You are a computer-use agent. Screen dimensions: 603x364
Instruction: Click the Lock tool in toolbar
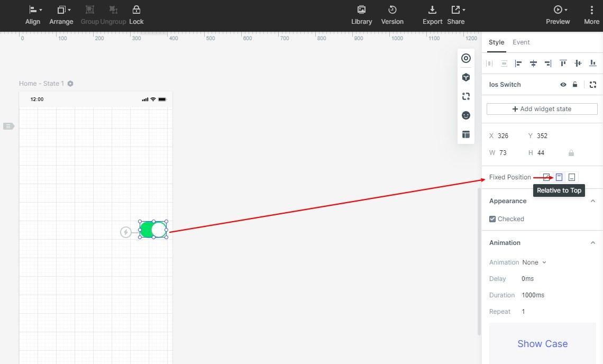pyautogui.click(x=136, y=15)
